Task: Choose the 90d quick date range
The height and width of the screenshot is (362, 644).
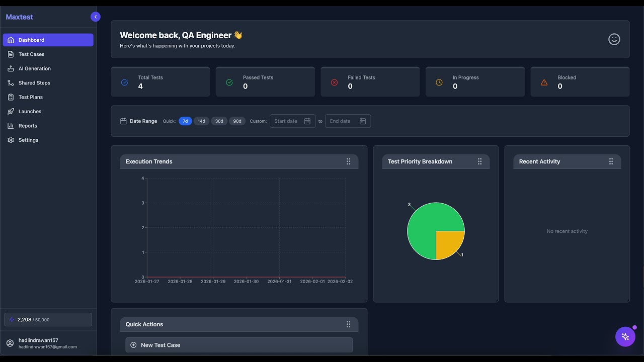Action: [237, 121]
